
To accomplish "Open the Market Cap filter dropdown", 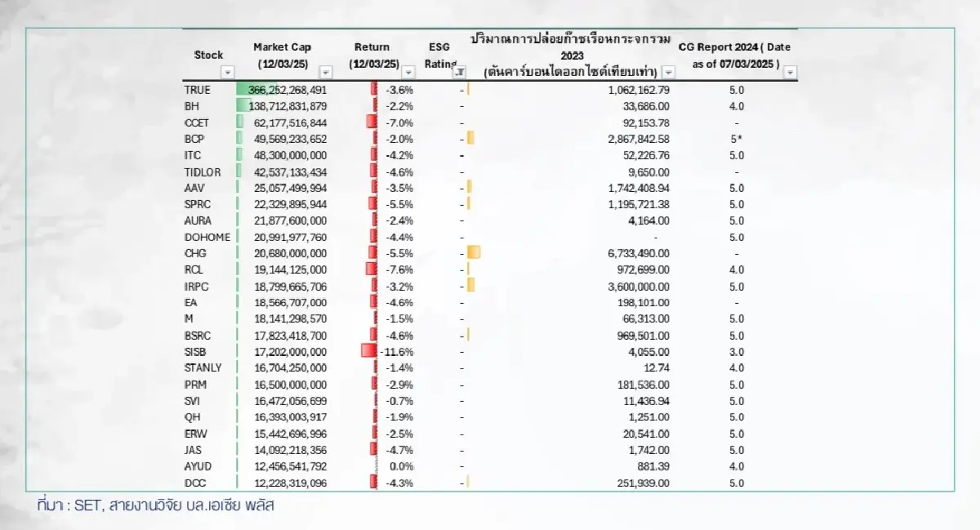I will 326,73.
